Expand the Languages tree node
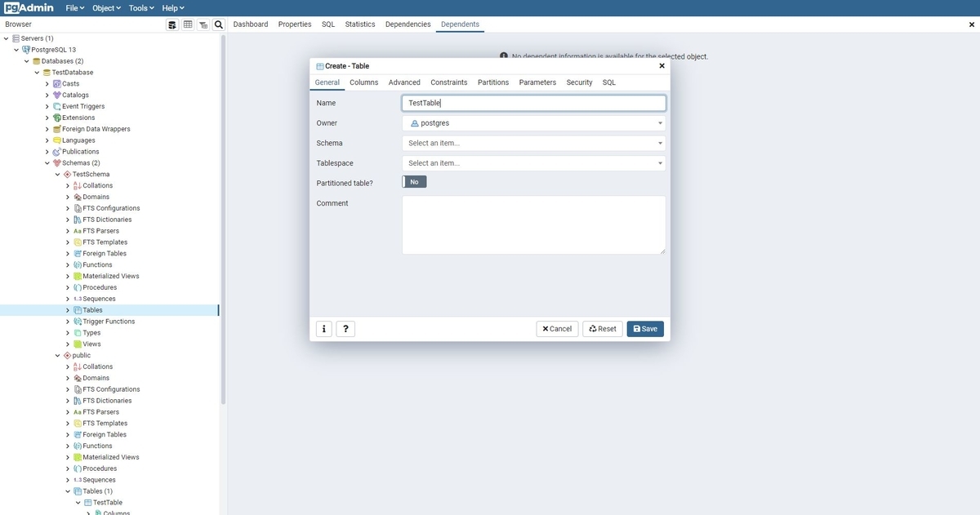 47,140
